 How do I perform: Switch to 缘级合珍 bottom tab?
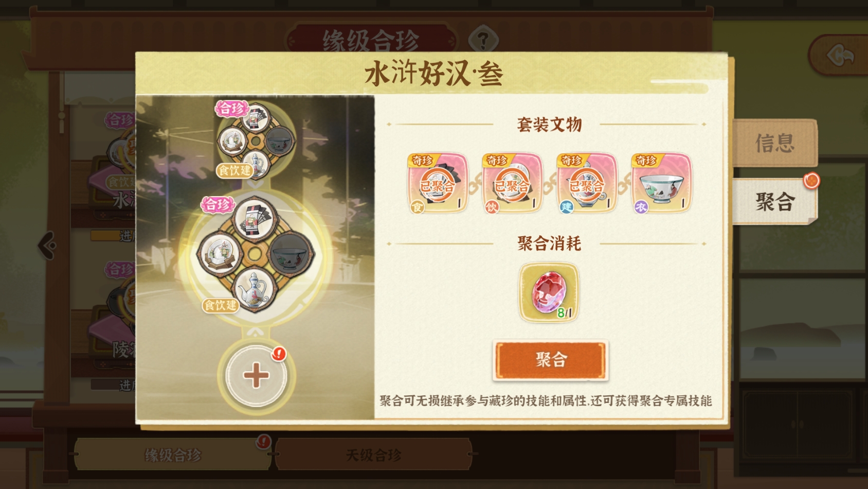[173, 455]
